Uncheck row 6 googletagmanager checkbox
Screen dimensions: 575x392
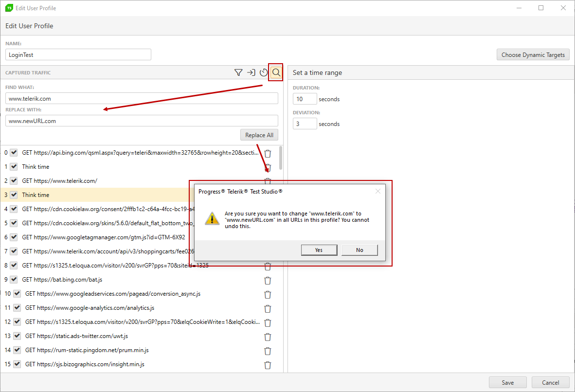(x=14, y=237)
